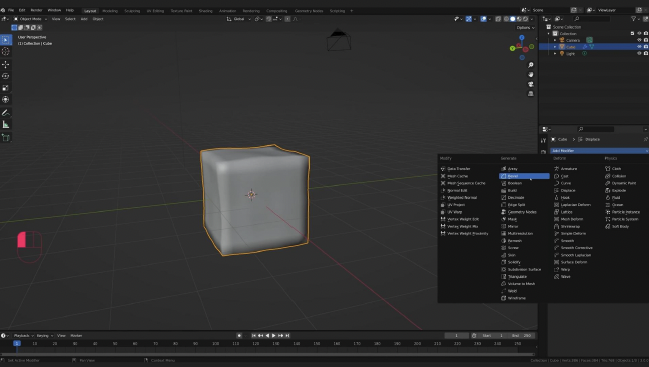Click the current frame number field

point(457,336)
